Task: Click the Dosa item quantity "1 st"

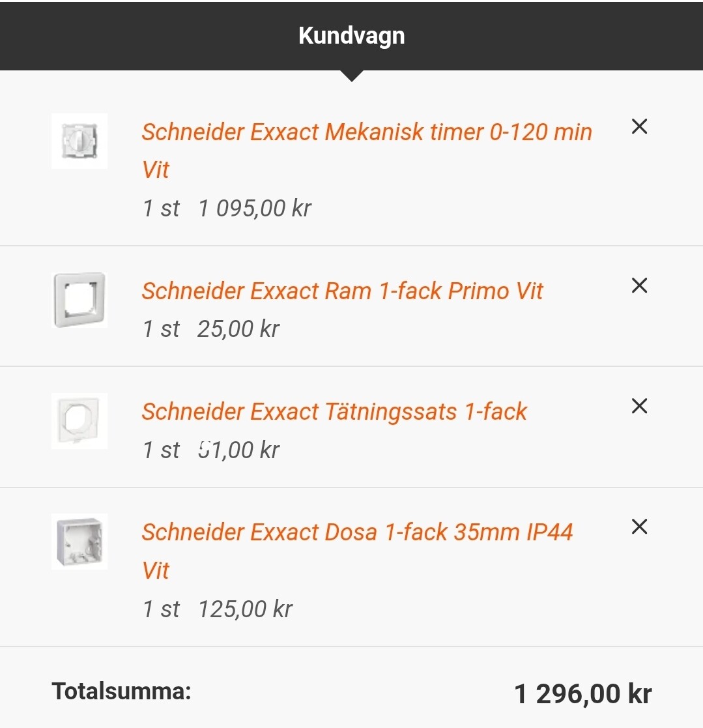Action: pyautogui.click(x=161, y=609)
